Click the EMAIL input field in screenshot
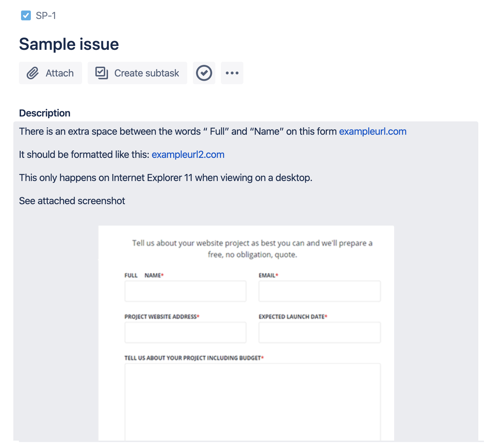The height and width of the screenshot is (448, 492). (x=319, y=291)
